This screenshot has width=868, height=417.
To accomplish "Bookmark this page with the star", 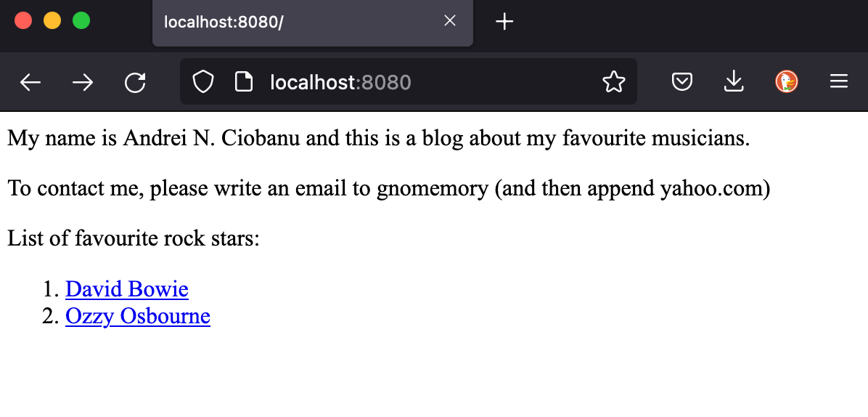I will tap(614, 83).
